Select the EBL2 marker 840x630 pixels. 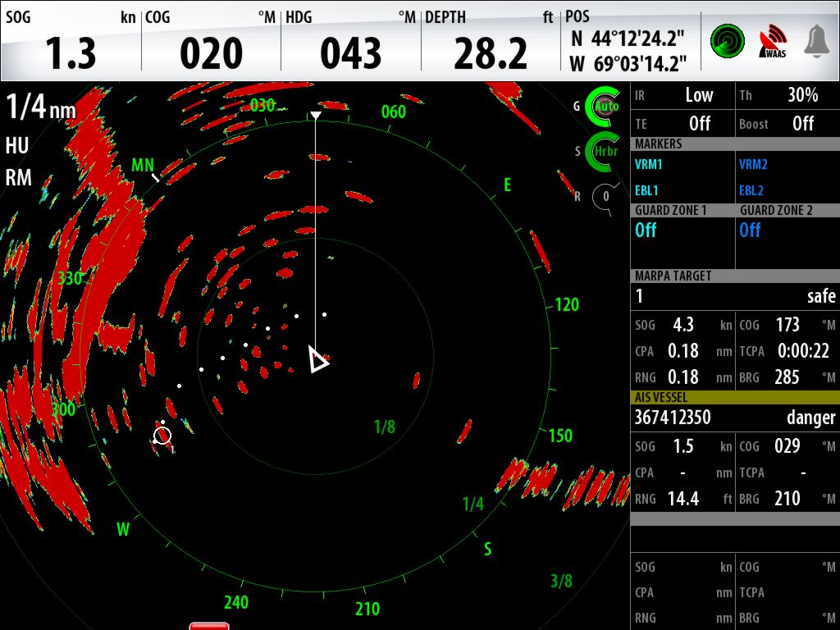point(751,190)
